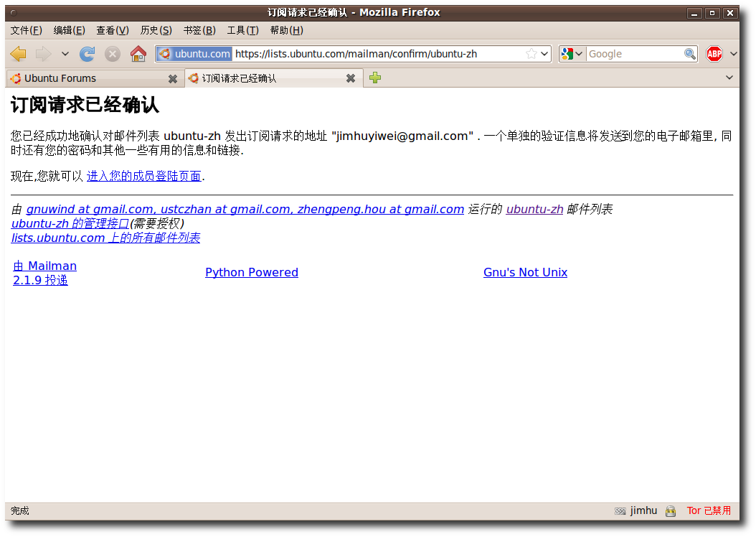Click the padlock security icon in status bar
Image resolution: width=756 pixels, height=537 pixels.
[x=670, y=511]
